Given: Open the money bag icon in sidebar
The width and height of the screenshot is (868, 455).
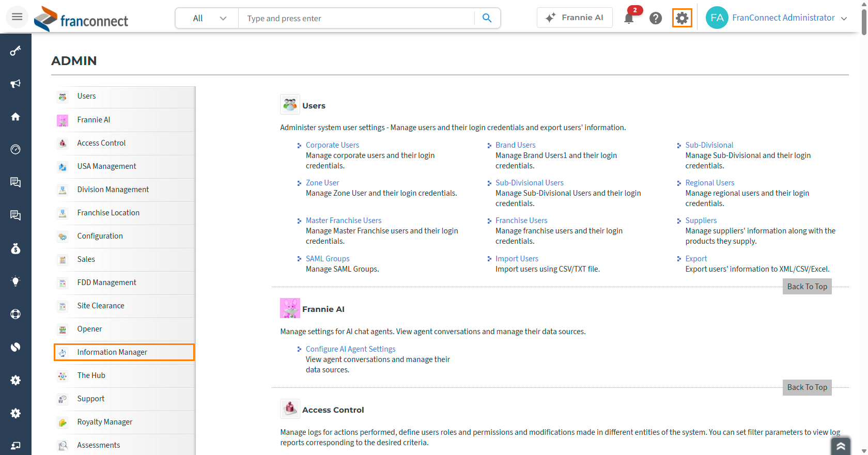Looking at the screenshot, I should pyautogui.click(x=16, y=248).
